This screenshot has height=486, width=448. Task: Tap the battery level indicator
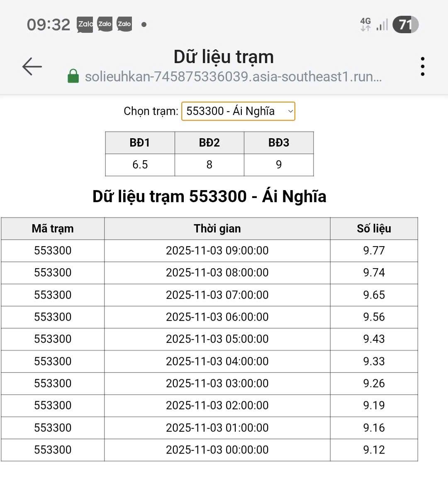[x=405, y=24]
